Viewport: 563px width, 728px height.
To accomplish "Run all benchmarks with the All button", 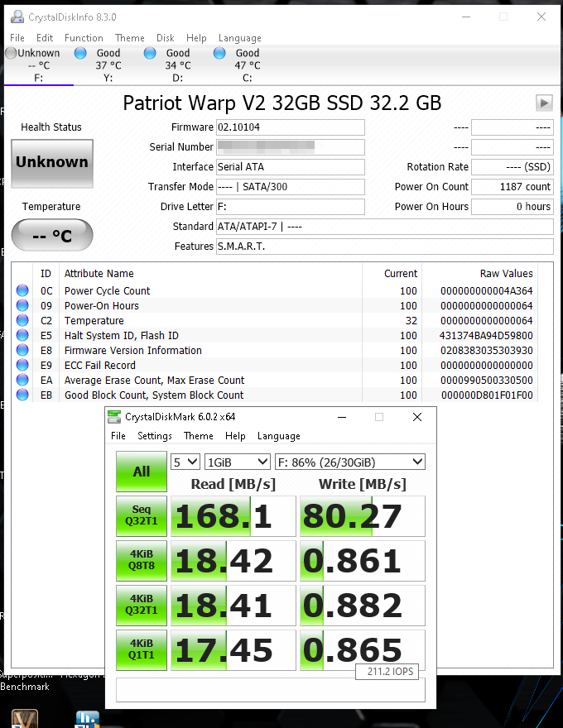I will coord(142,472).
